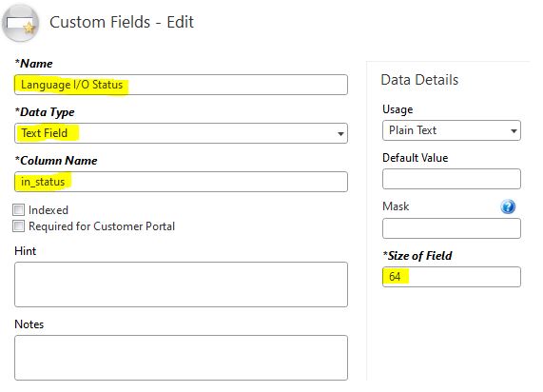Enable the Indexed checkbox
Image resolution: width=543 pixels, height=392 pixels.
coord(19,209)
